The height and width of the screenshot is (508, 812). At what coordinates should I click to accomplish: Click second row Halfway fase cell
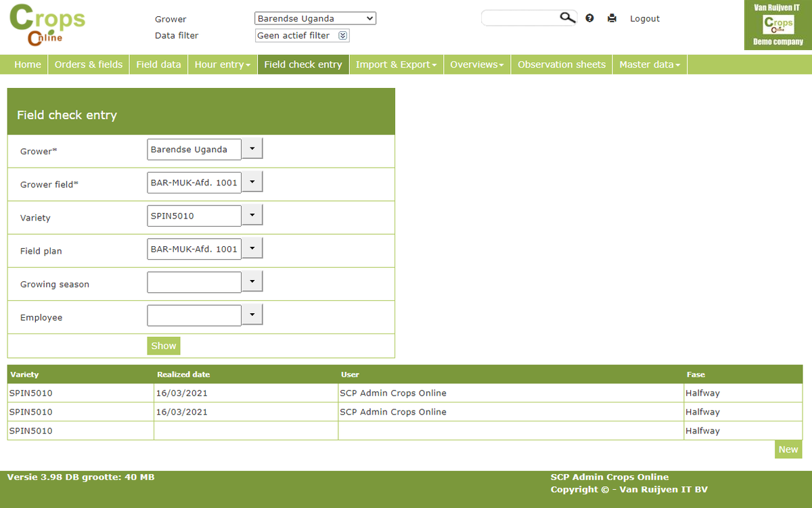[743, 412]
